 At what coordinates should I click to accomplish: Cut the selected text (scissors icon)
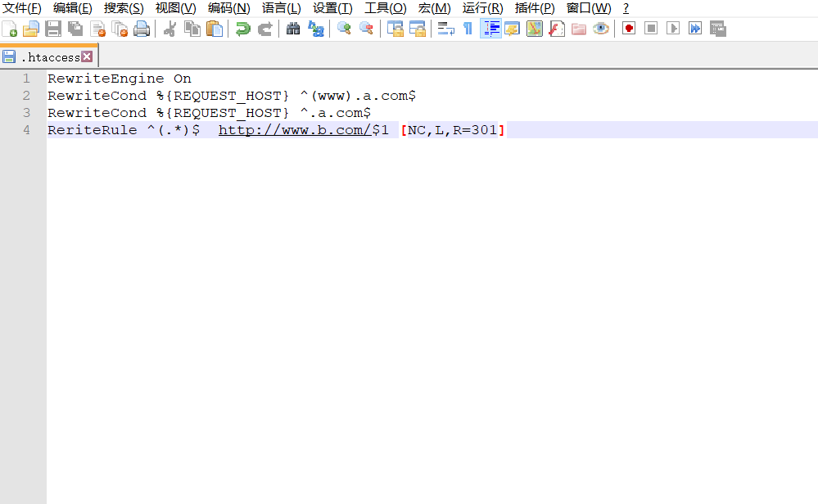point(169,29)
